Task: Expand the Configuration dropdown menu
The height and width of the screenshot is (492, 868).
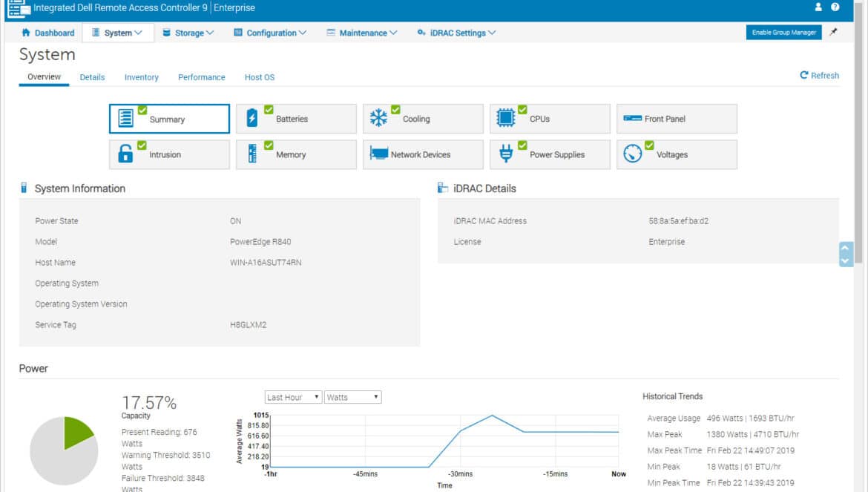Action: pyautogui.click(x=270, y=33)
